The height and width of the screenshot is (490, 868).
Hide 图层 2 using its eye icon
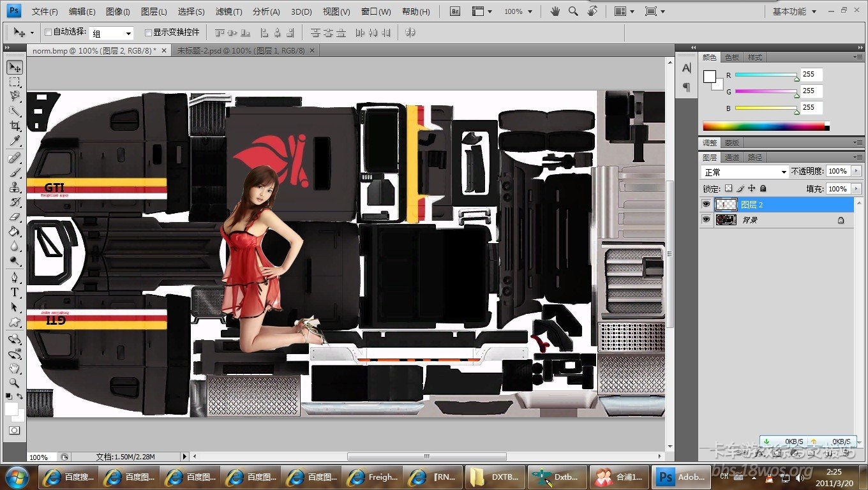tap(706, 204)
